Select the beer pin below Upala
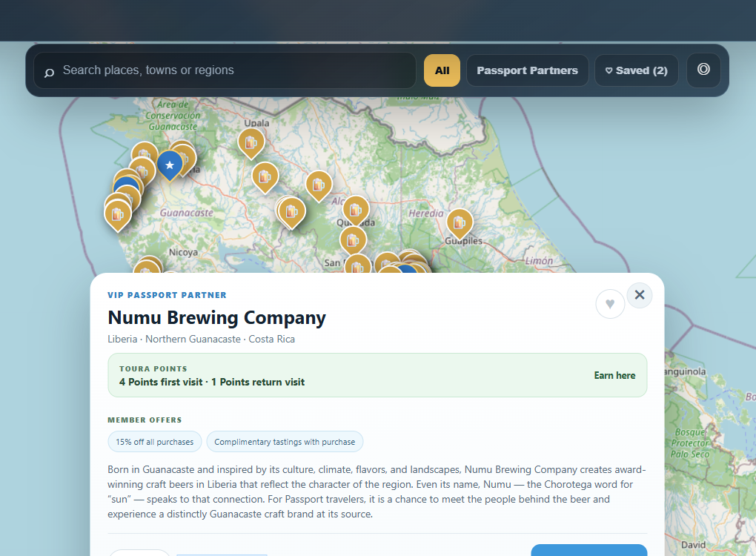The image size is (756, 556). (251, 143)
